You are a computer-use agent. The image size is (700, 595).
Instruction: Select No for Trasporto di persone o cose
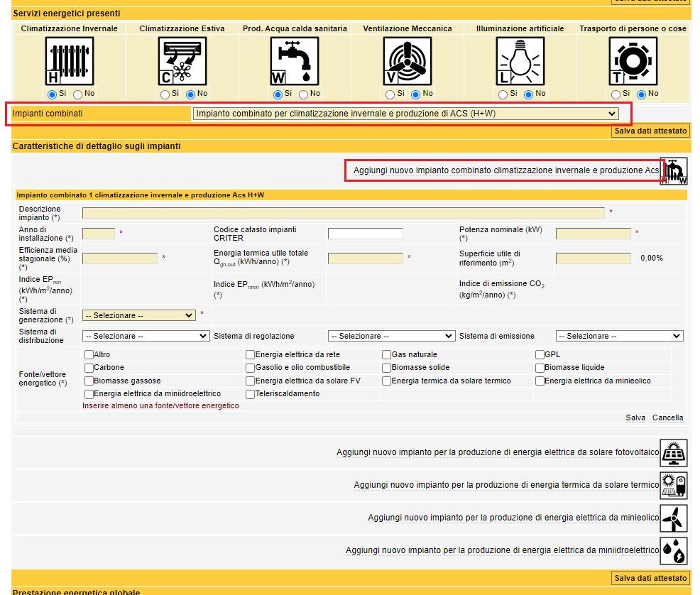(642, 94)
